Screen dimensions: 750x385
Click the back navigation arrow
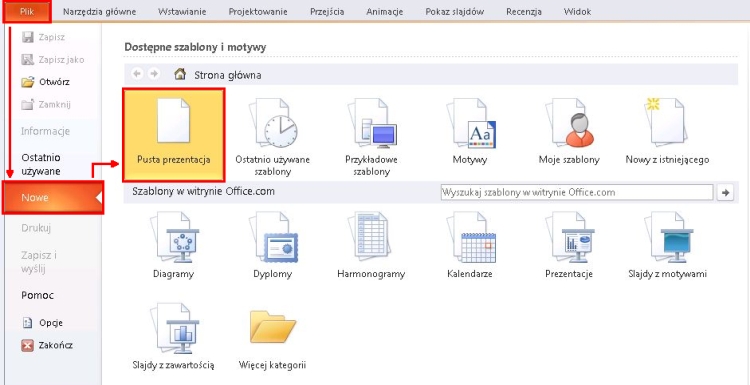tap(137, 74)
